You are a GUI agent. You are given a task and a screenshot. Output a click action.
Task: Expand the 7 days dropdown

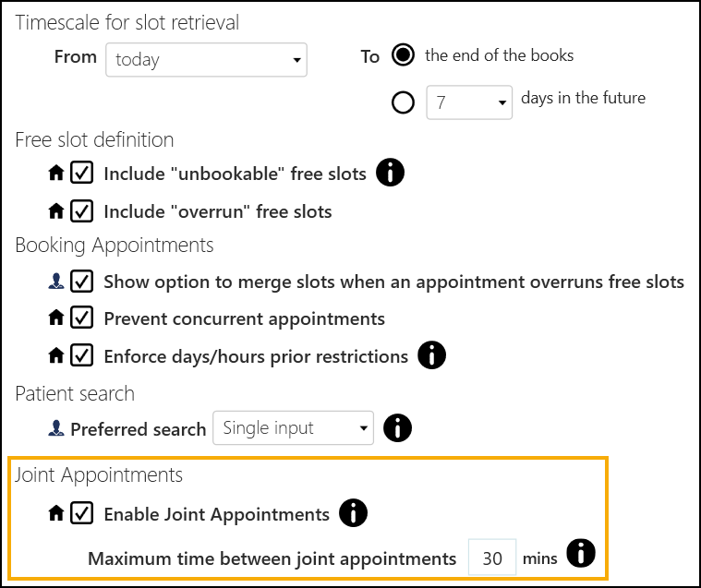pyautogui.click(x=469, y=103)
